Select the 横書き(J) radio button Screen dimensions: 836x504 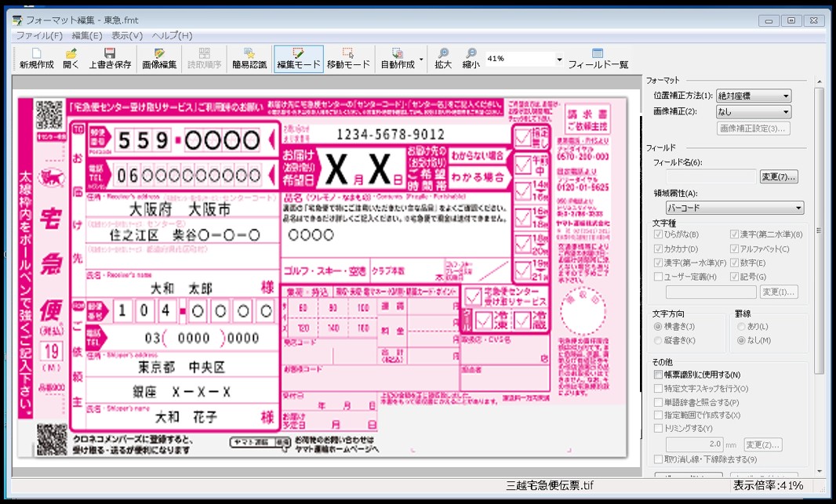[x=658, y=327]
